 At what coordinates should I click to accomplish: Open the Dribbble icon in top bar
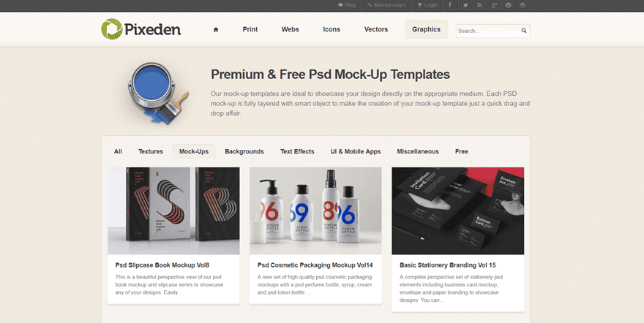click(x=523, y=5)
